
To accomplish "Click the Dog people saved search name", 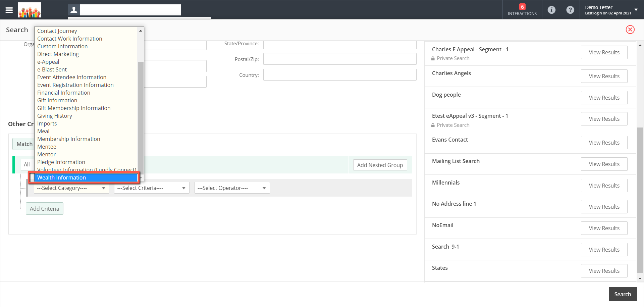I will coord(446,95).
